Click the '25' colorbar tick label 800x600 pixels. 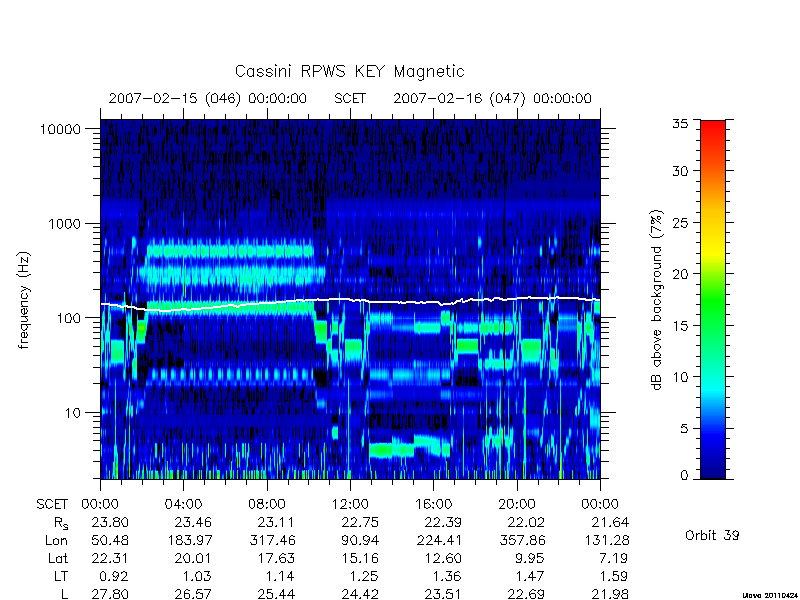(680, 223)
